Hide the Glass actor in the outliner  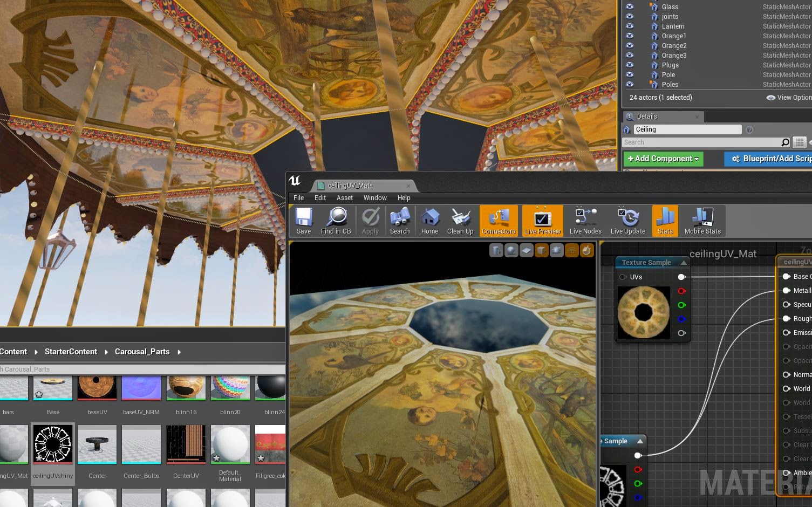click(x=629, y=6)
